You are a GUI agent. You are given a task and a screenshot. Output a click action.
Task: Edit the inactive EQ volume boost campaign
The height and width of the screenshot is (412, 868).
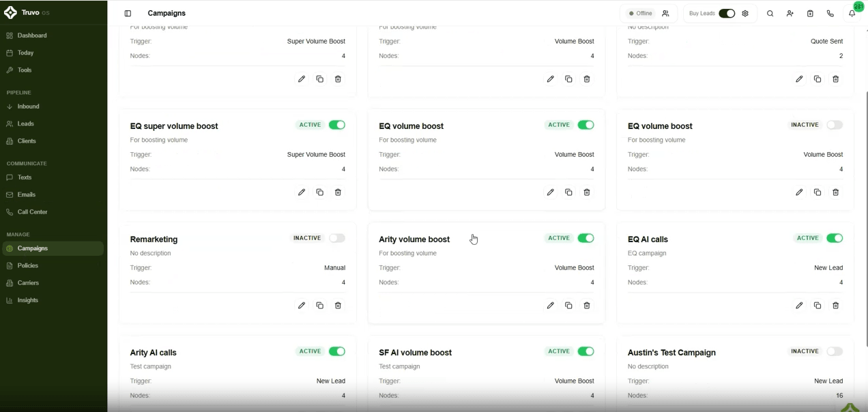(799, 192)
